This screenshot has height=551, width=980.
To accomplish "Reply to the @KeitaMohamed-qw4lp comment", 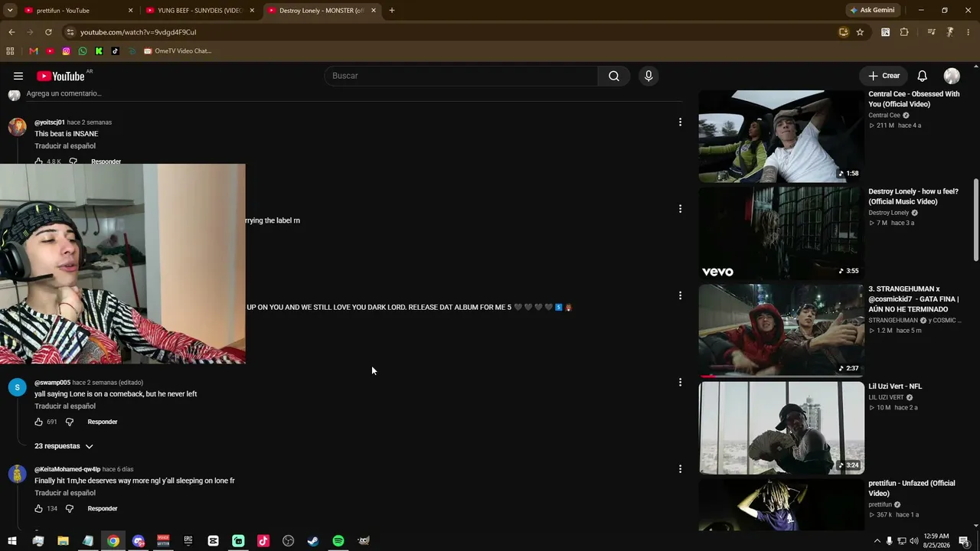I will (x=103, y=508).
